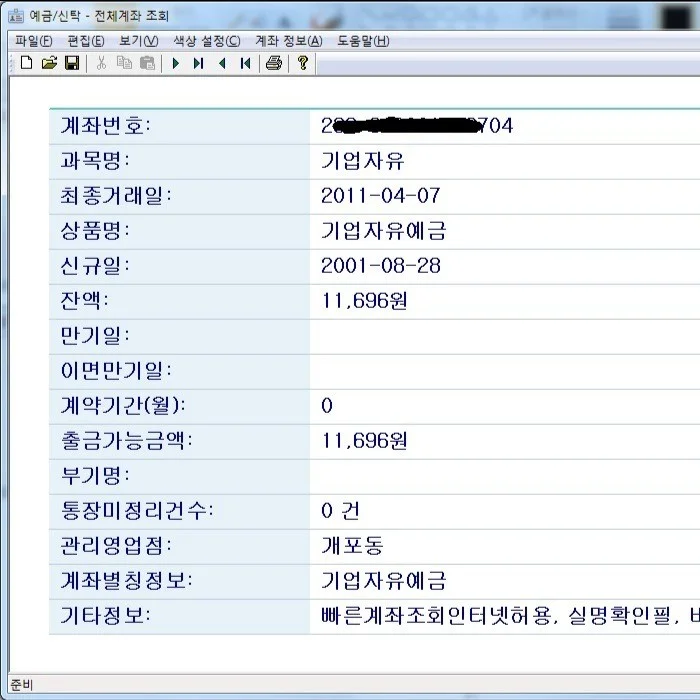The image size is (700, 700).
Task: Select the 신규일 date 2001-08-28
Action: (x=381, y=266)
